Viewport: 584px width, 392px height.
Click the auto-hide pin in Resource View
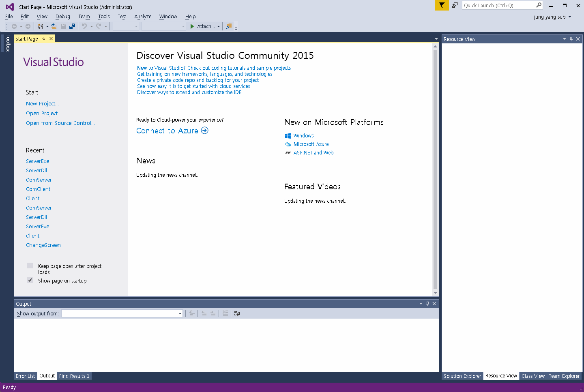[571, 39]
